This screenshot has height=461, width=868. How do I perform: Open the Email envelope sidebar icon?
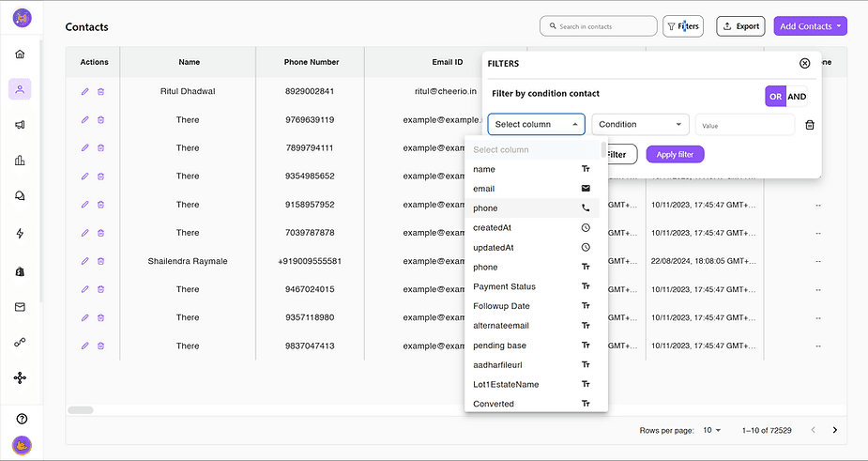point(20,307)
